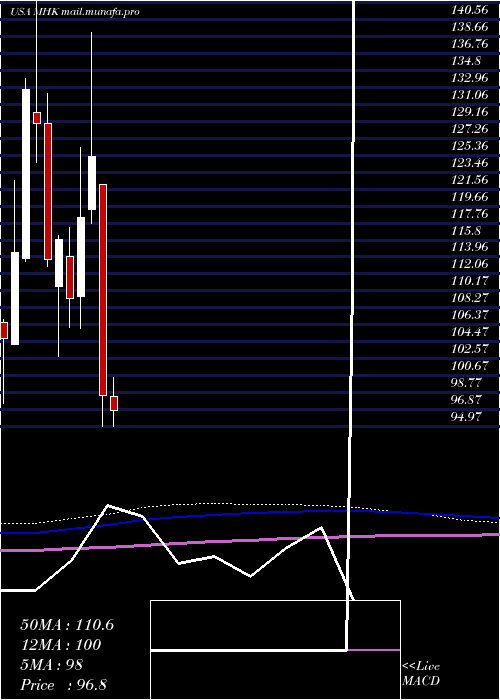The width and height of the screenshot is (500, 700).
Task: Click the Price : 96.8 readout
Action: tap(63, 685)
